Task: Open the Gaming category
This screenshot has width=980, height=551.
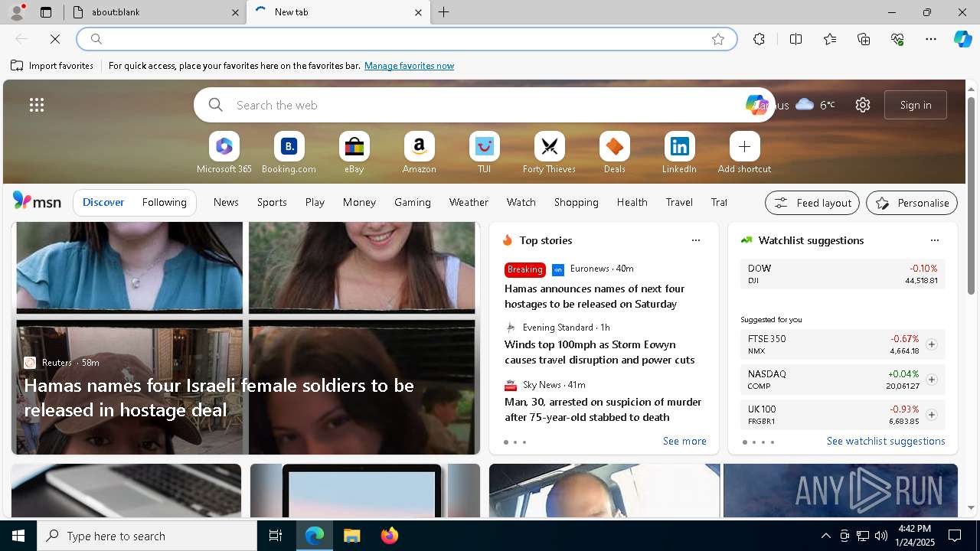Action: click(x=413, y=202)
